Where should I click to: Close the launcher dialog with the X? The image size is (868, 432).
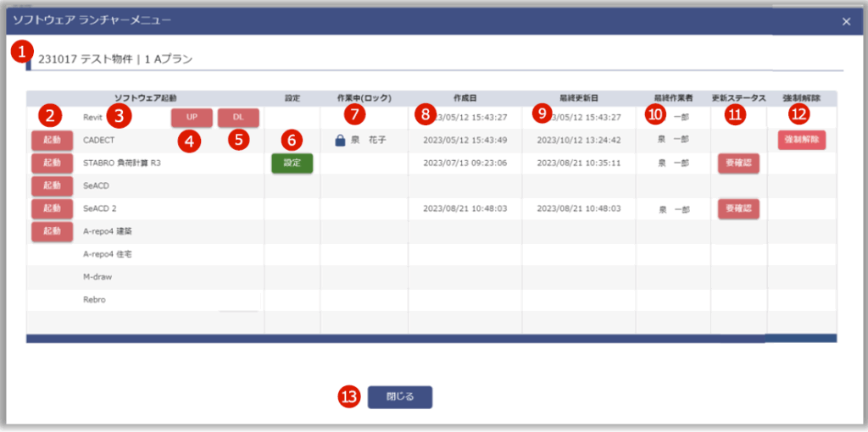pos(846,22)
